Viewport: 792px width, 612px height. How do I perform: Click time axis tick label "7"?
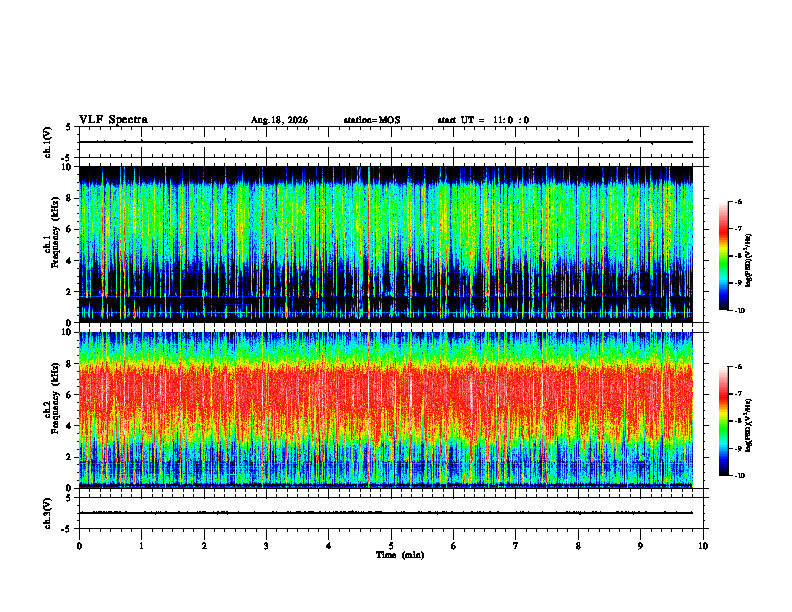516,546
